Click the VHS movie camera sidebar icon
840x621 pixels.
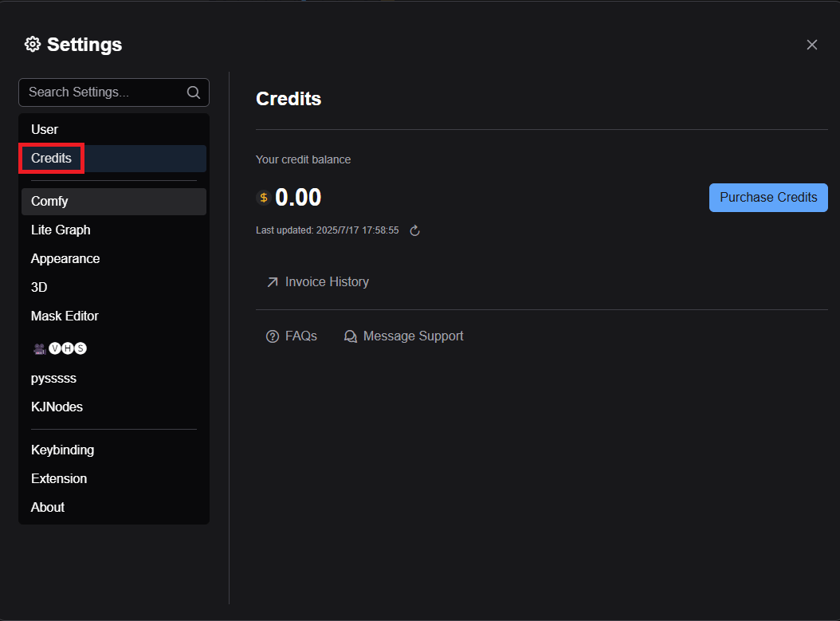tap(38, 348)
